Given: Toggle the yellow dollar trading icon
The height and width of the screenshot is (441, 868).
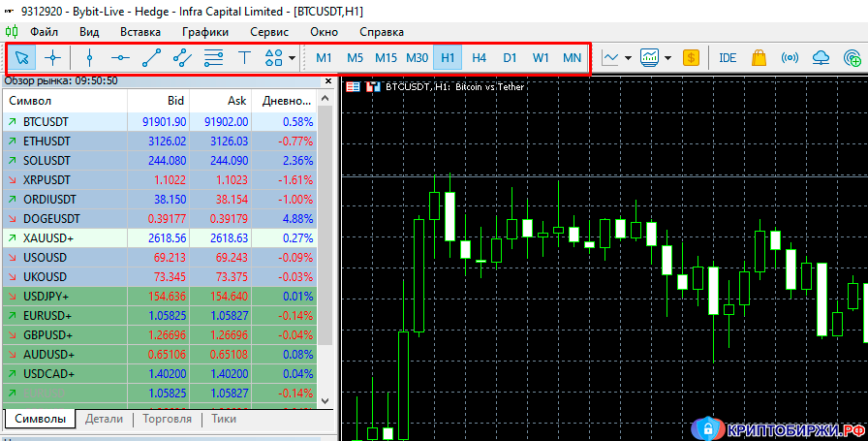Looking at the screenshot, I should click(x=691, y=57).
